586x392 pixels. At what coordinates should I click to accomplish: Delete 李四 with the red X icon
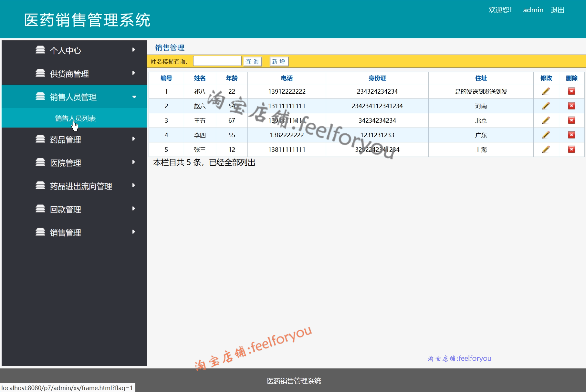point(571,135)
